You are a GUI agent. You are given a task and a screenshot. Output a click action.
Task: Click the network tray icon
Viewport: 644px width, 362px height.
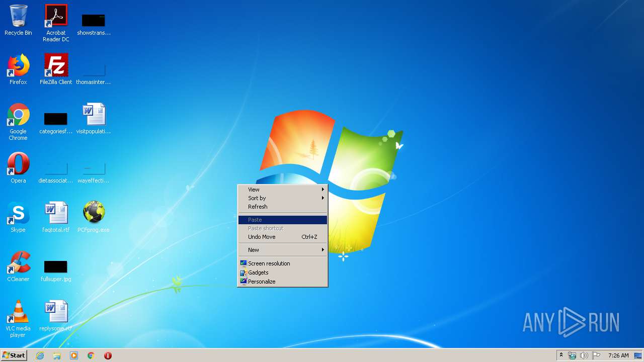572,355
